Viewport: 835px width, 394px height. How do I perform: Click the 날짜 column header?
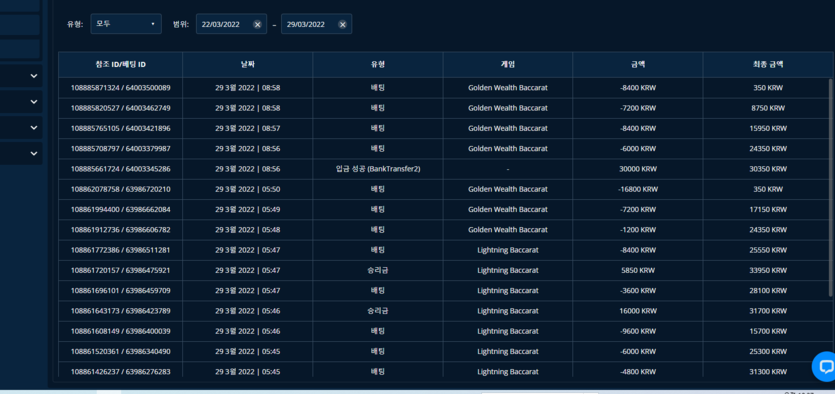(x=248, y=64)
